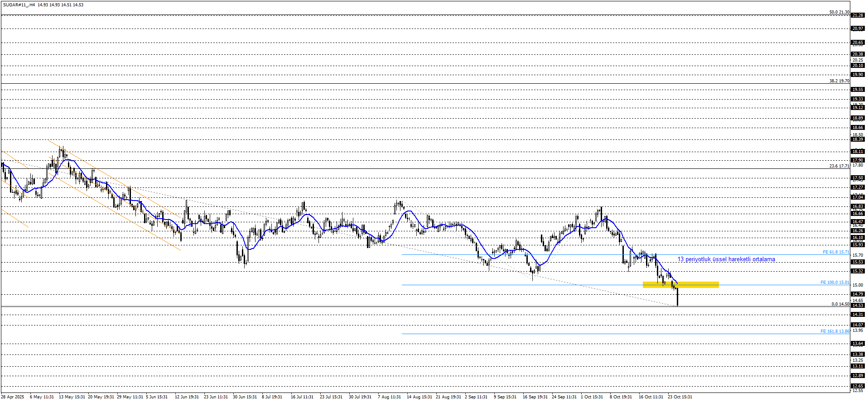Select the 12.65 price tag on the axis
The width and height of the screenshot is (868, 402).
point(858,386)
